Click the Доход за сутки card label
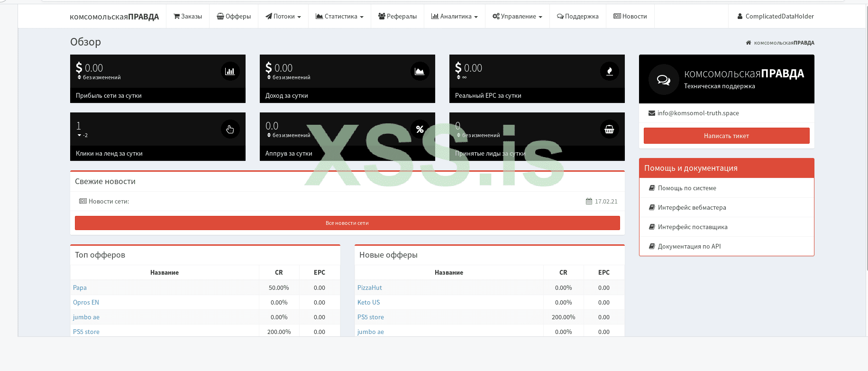868x371 pixels. point(286,95)
